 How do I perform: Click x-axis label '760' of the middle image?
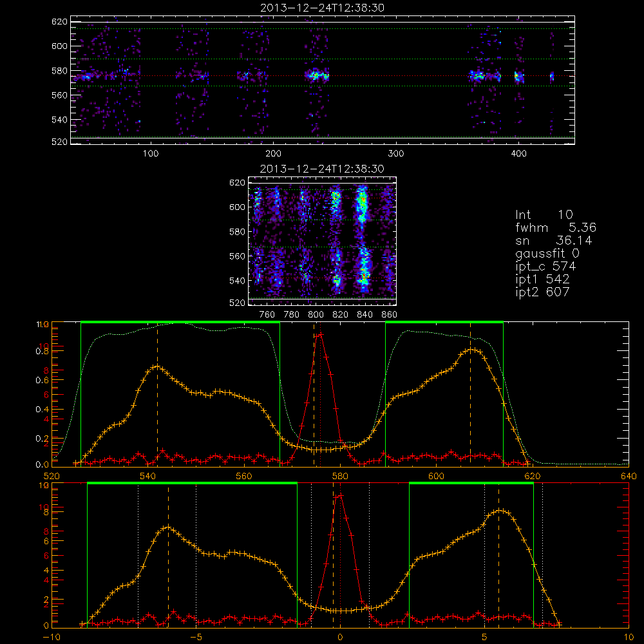[267, 315]
